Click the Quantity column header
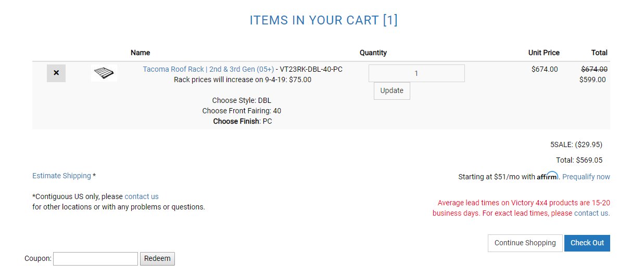 point(373,52)
